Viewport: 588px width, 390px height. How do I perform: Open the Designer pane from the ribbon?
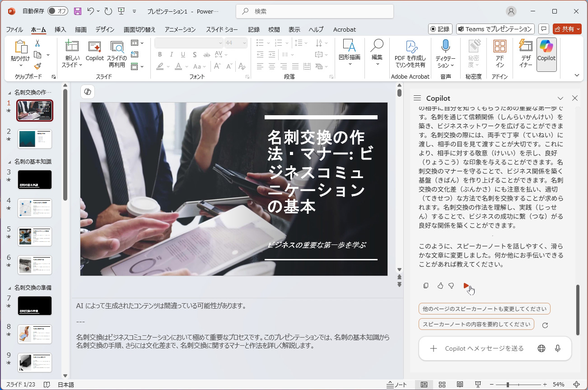point(526,54)
